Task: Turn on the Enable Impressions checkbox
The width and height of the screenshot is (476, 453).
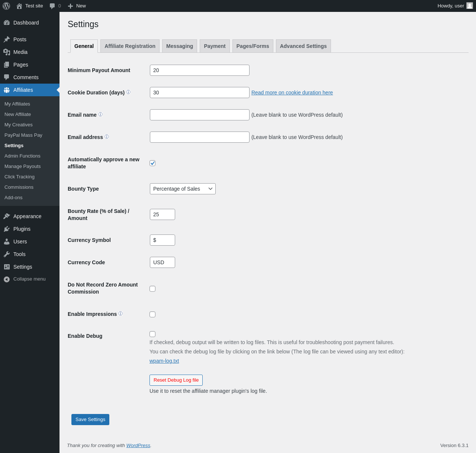Action: pos(152,314)
